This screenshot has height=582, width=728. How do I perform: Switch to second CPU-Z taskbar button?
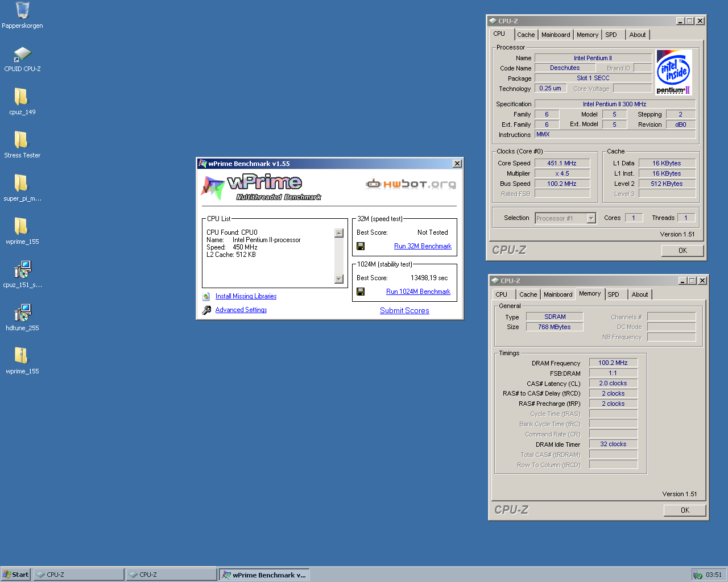click(171, 575)
